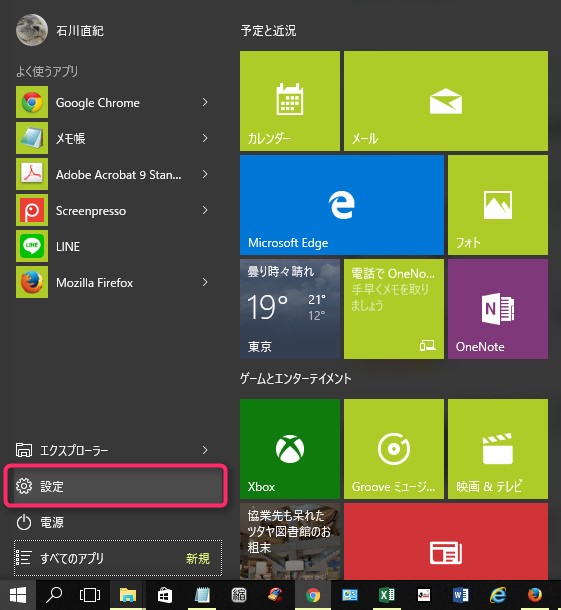Expand the エクスプローラー submenu arrow
The width and height of the screenshot is (561, 610).
pos(205,450)
